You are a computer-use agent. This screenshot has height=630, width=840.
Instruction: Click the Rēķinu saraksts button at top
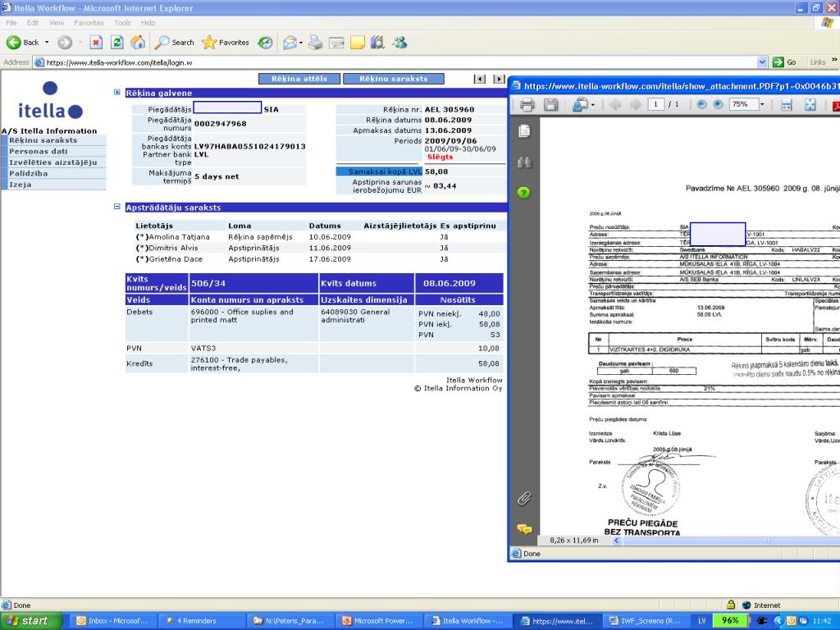pyautogui.click(x=394, y=79)
